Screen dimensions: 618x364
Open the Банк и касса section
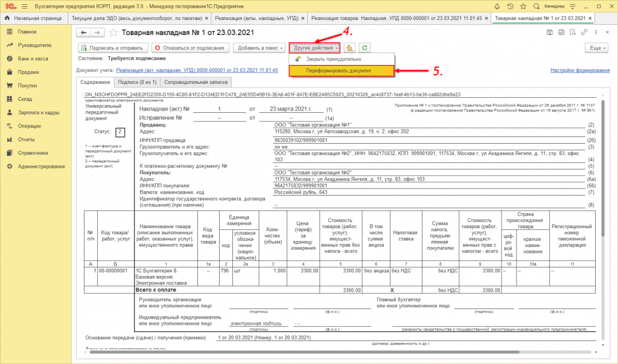pyautogui.click(x=33, y=59)
